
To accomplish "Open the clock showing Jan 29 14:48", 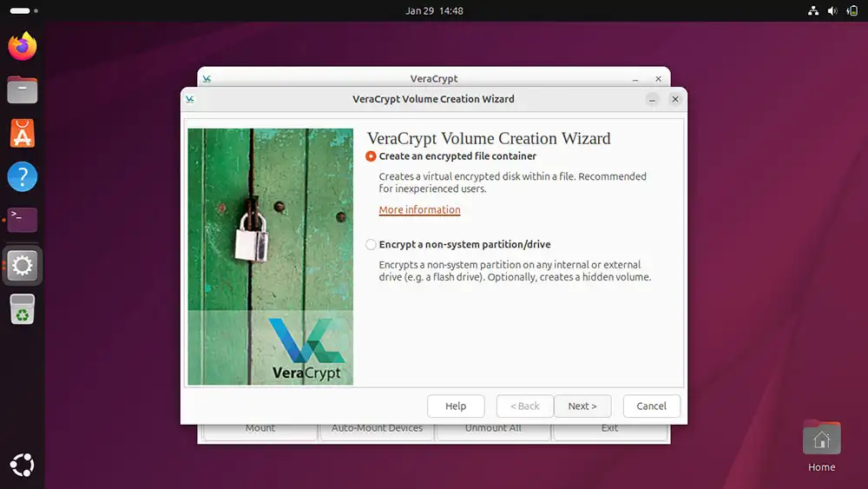I will (x=434, y=11).
